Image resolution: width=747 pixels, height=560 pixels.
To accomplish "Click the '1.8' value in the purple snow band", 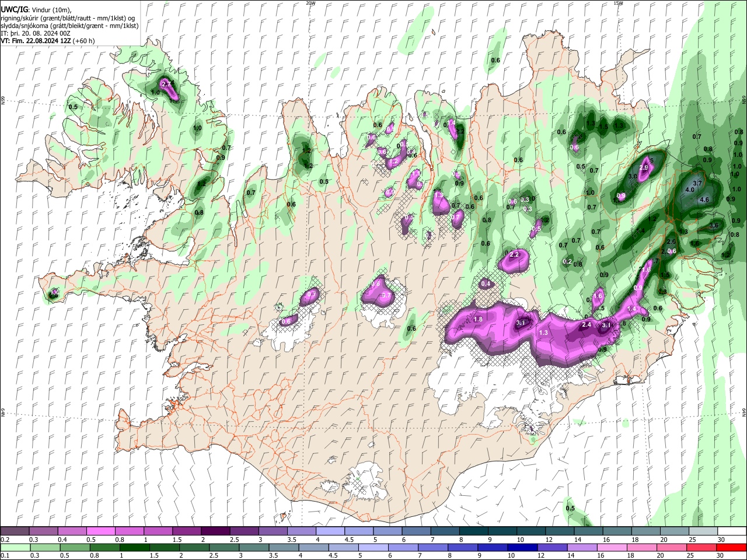I will click(x=478, y=319).
